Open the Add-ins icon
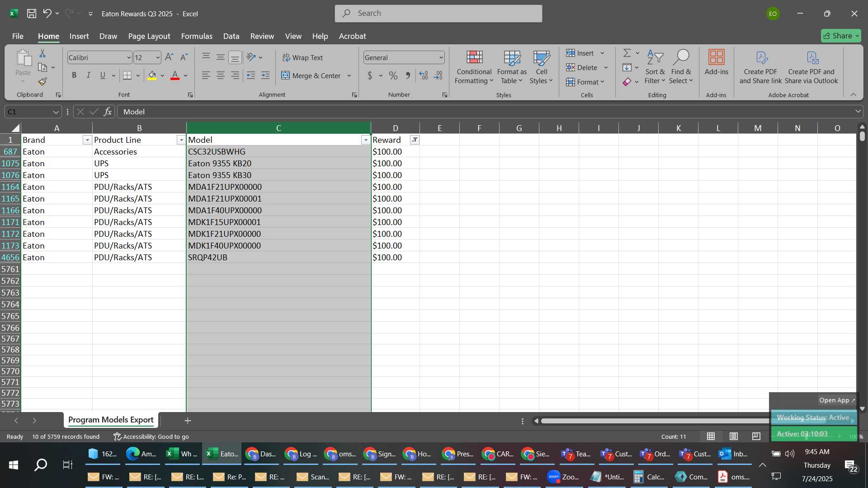868x488 pixels. coord(717,62)
